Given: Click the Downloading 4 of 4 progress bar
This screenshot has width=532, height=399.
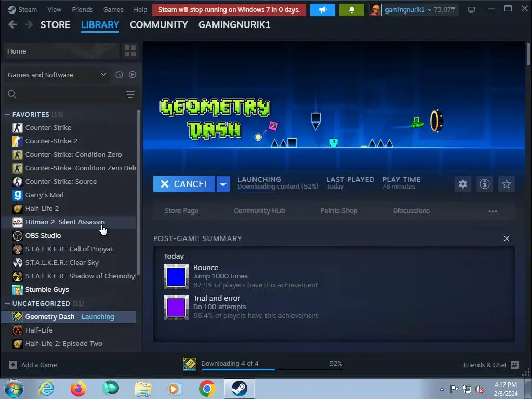Looking at the screenshot, I should [272, 369].
